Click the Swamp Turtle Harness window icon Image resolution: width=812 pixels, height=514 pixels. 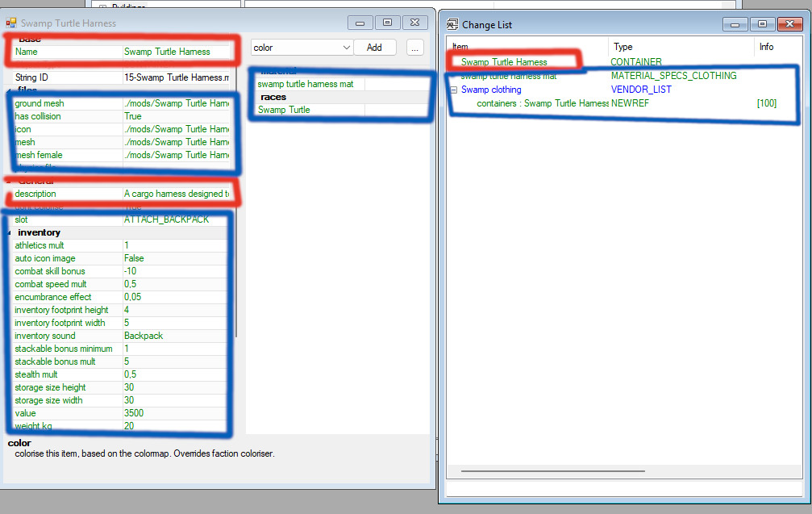(10, 23)
